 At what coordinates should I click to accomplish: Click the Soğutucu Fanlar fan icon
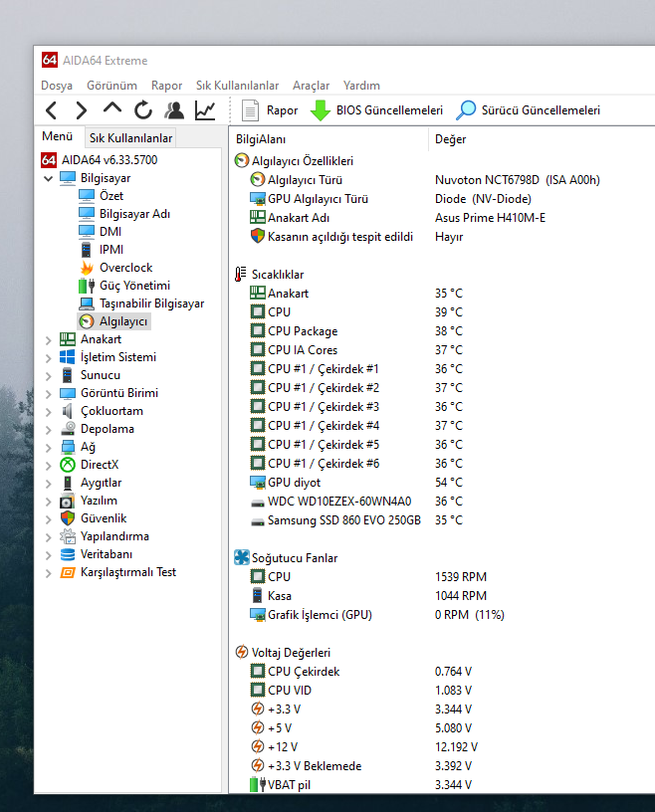point(242,557)
